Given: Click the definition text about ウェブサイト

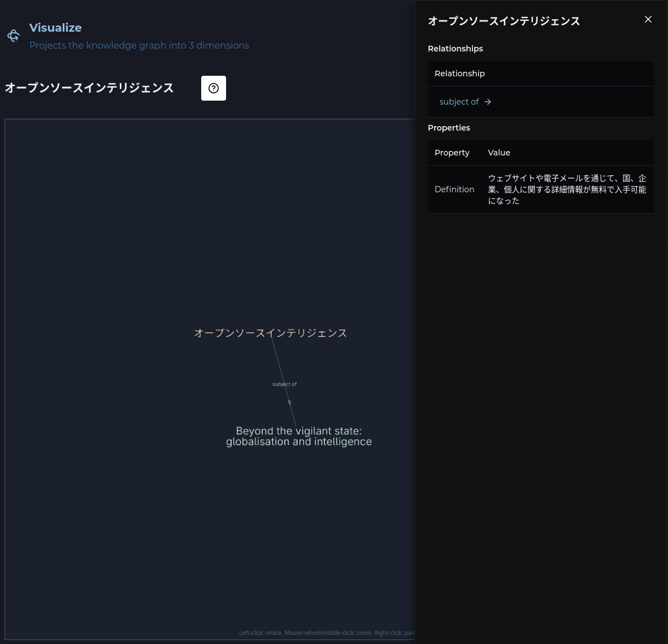Looking at the screenshot, I should point(567,189).
